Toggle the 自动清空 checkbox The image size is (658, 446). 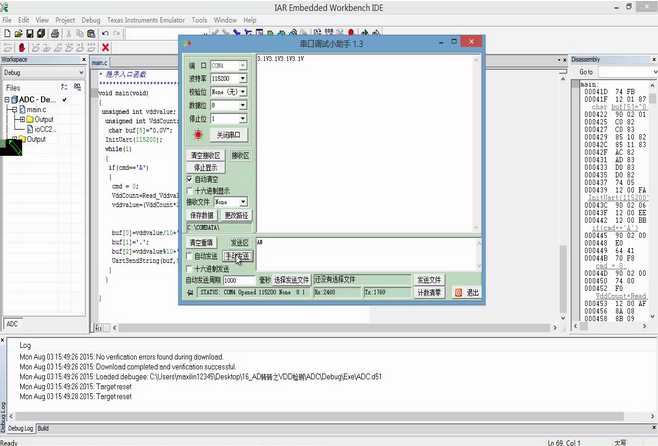[190, 179]
